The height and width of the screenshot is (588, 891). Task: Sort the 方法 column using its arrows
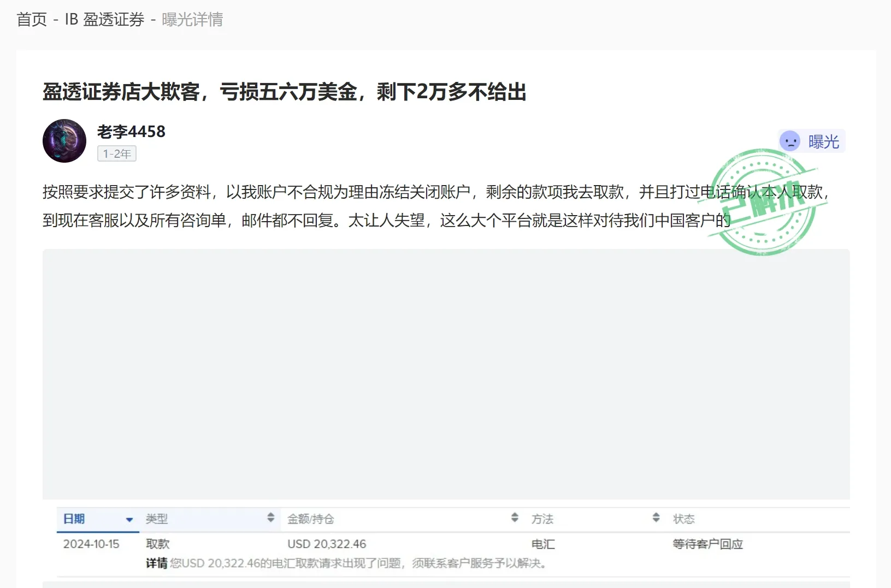point(656,518)
